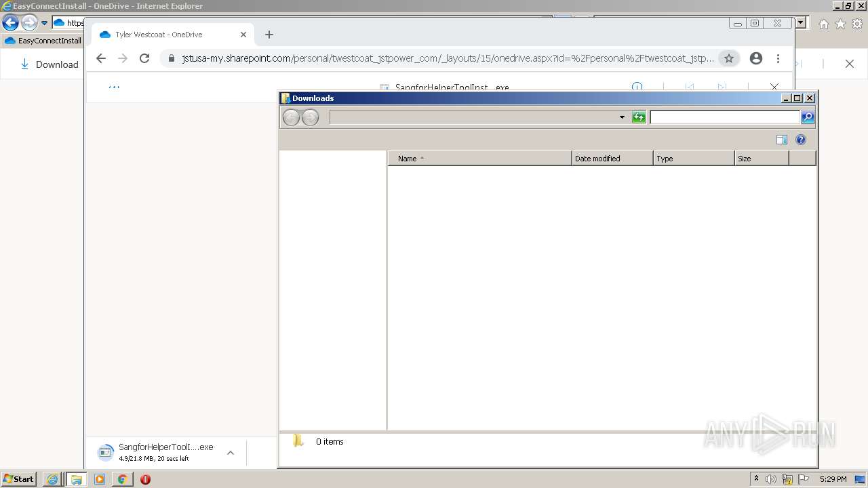Expand download options chevron for SangforHelperTool exe
The height and width of the screenshot is (488, 868).
[231, 453]
